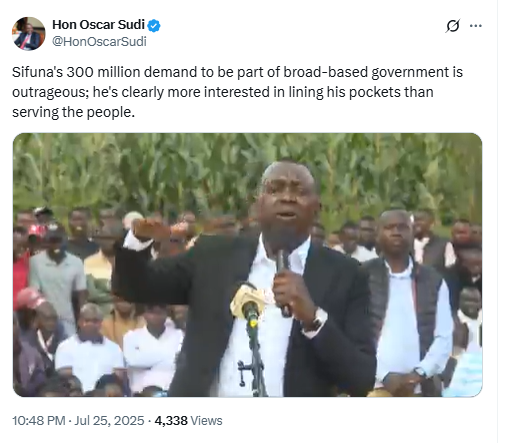Open Hon Oscar Sudi's profile avatar
The image size is (508, 443).
pyautogui.click(x=29, y=34)
